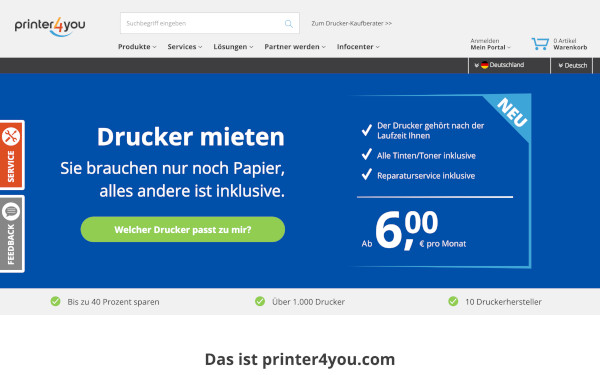Expand the Mein Portal dropdown
The height and width of the screenshot is (375, 600).
coord(490,47)
